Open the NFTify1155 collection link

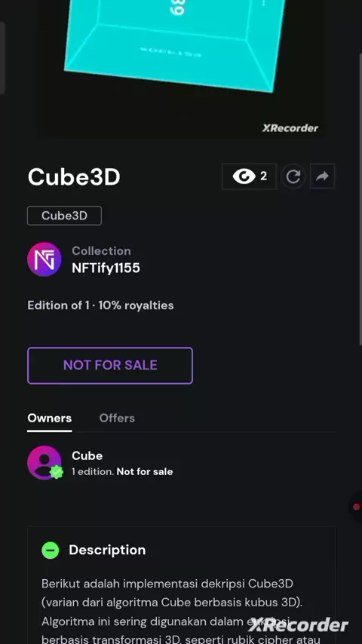106,268
